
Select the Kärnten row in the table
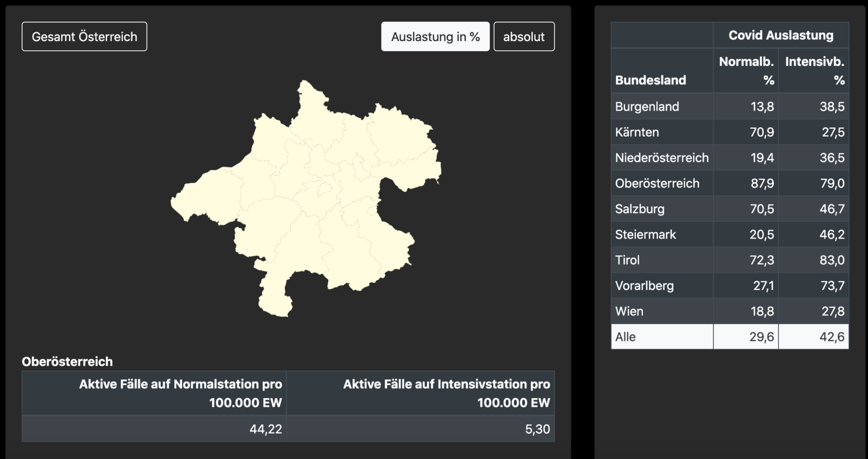[662, 132]
